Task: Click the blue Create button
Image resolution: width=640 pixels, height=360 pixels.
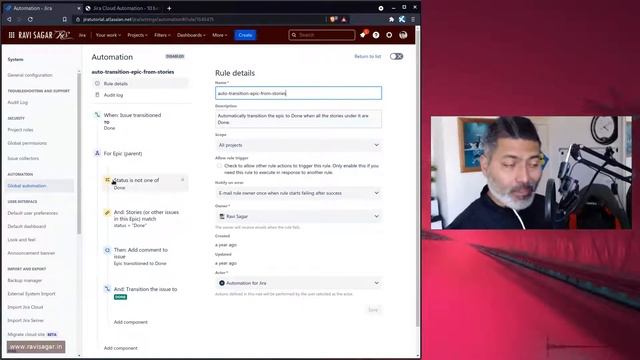Action: 245,35
